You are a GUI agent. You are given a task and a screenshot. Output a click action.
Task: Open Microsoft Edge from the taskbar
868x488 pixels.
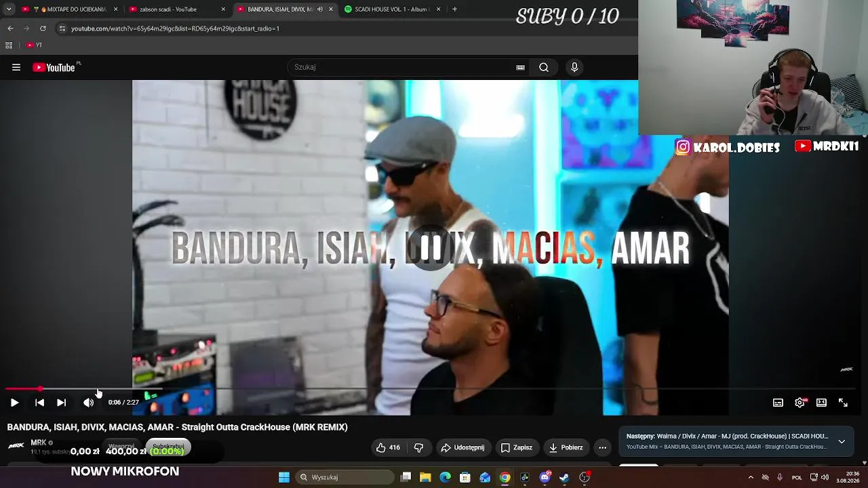(445, 477)
